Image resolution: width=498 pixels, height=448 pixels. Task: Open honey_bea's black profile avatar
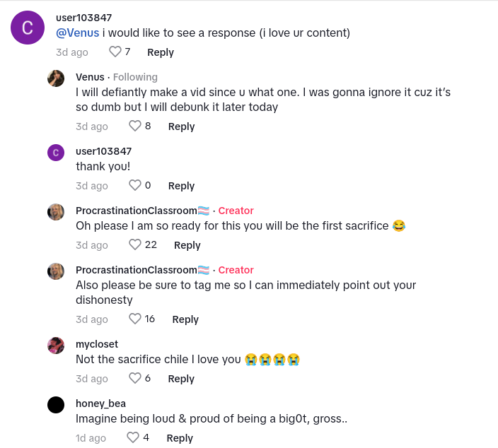56,405
